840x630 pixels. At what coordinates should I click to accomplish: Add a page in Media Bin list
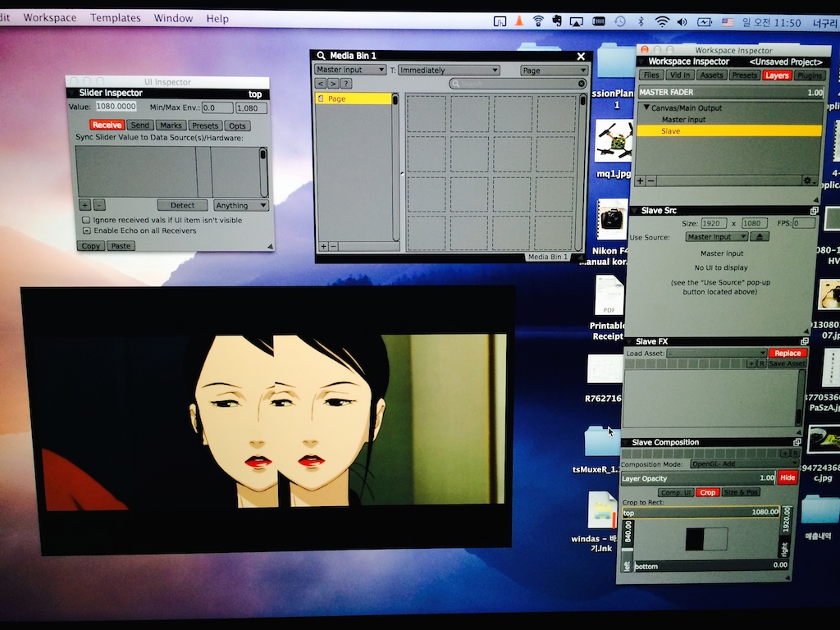pos(323,246)
